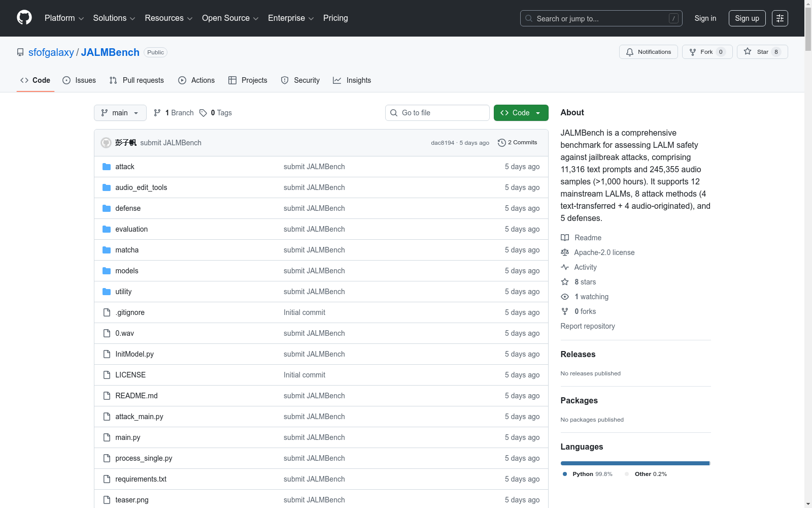Open the sfofgalaxy owner profile link
Image resolution: width=812 pixels, height=508 pixels.
51,52
